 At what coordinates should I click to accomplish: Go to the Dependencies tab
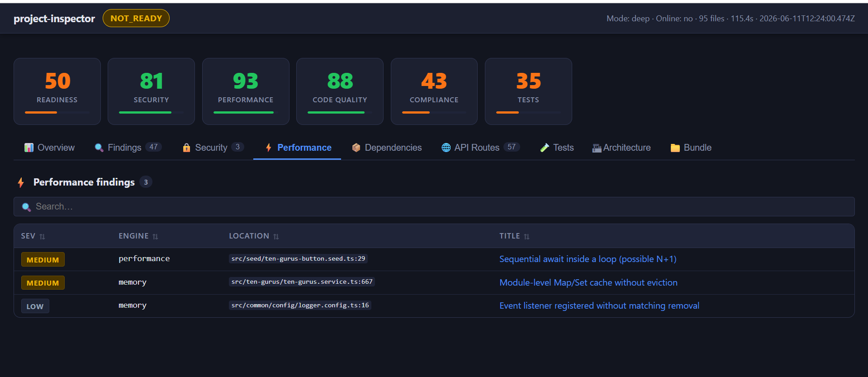pos(387,148)
